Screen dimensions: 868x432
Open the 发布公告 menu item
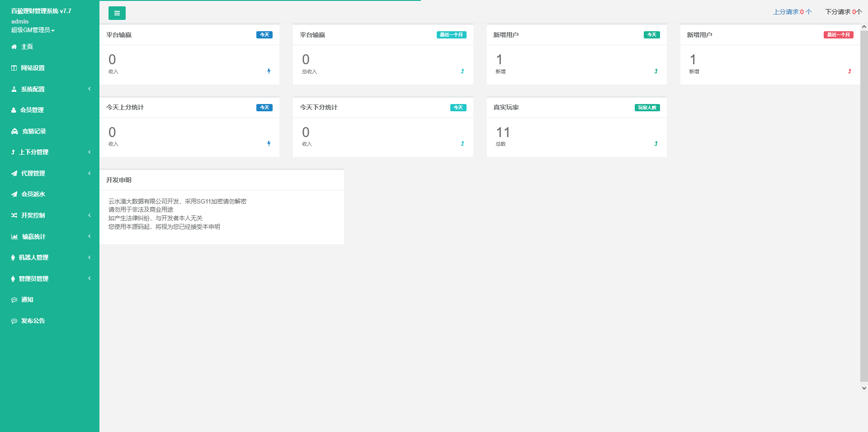click(x=33, y=321)
